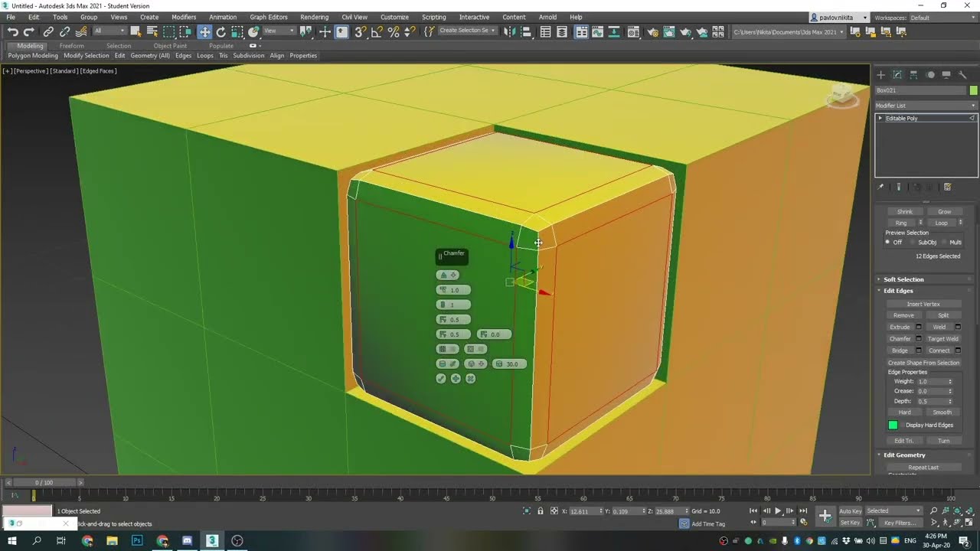
Task: Open Connect settings box
Action: coord(958,350)
